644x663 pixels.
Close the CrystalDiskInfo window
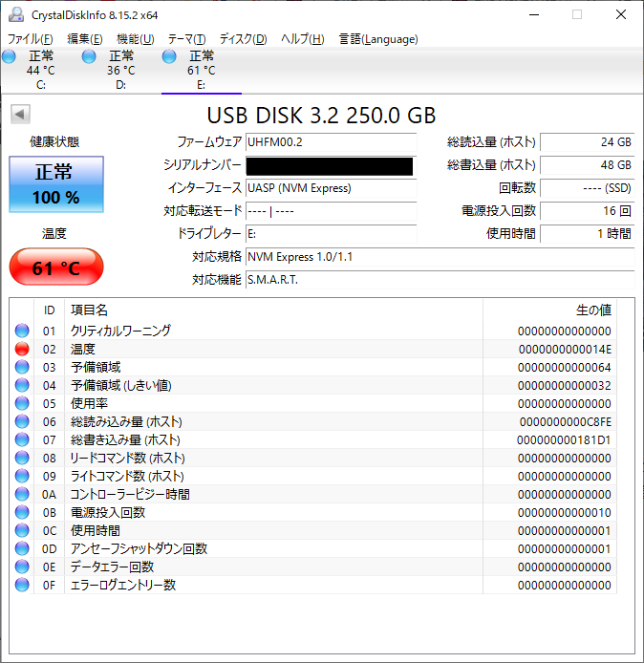[x=621, y=14]
